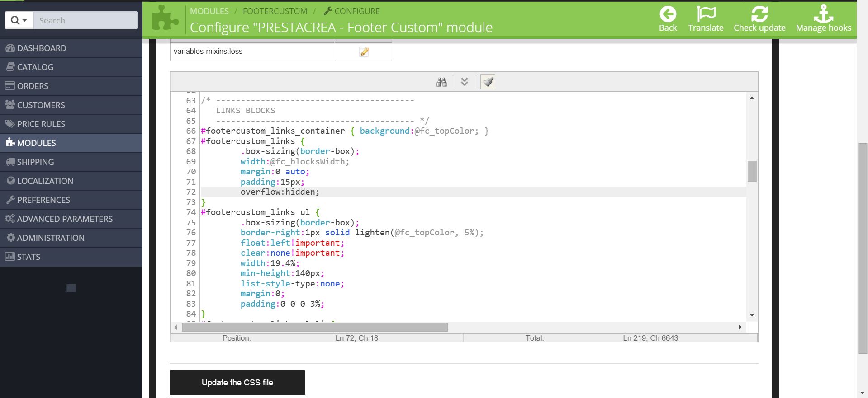Click the editor scroll down arrow
868x398 pixels.
pos(752,315)
